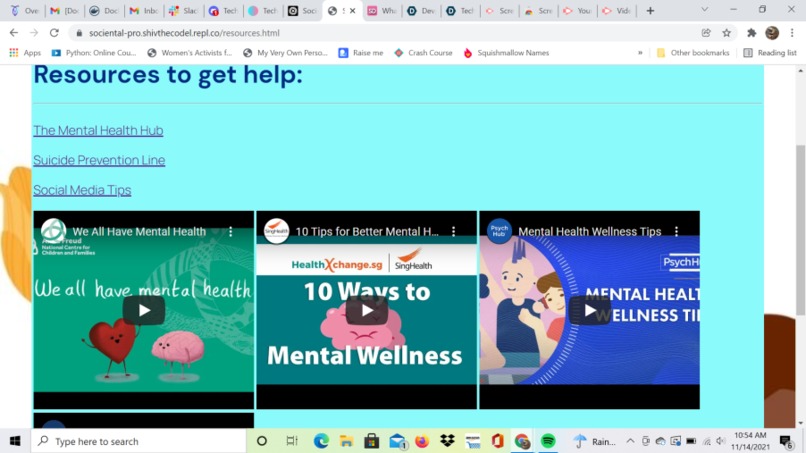Image resolution: width=806 pixels, height=453 pixels.
Task: Open Cortana circle on the taskbar
Action: point(262,441)
